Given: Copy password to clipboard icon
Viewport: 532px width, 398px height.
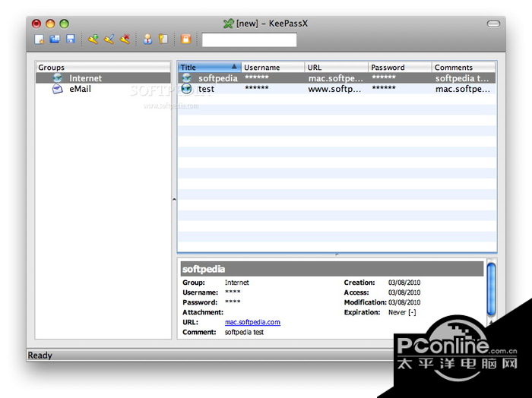Looking at the screenshot, I should 163,39.
